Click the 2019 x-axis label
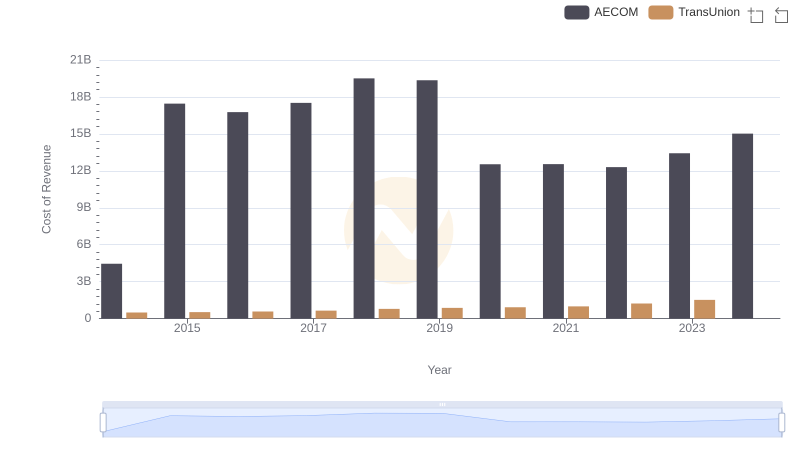Screen dimensions: 800x461 pos(439,328)
